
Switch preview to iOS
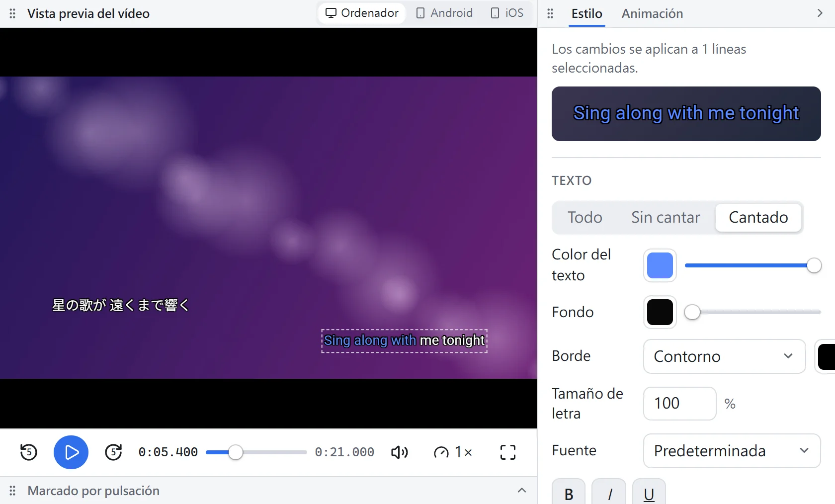click(x=507, y=13)
